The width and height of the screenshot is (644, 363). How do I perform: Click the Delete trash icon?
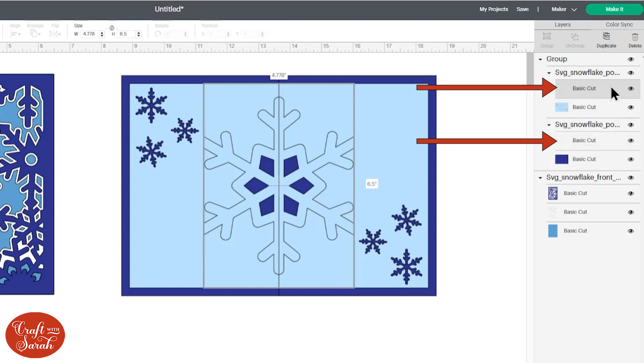coord(635,36)
